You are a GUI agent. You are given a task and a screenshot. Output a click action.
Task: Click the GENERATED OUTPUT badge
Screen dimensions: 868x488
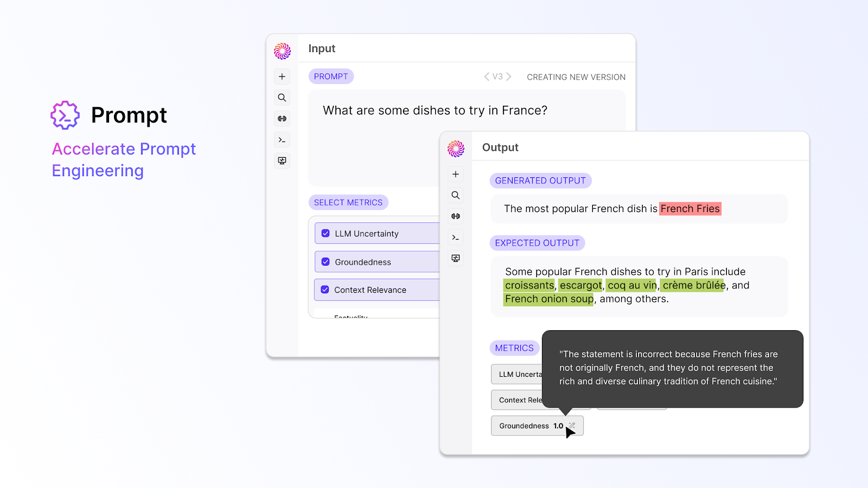pos(540,180)
